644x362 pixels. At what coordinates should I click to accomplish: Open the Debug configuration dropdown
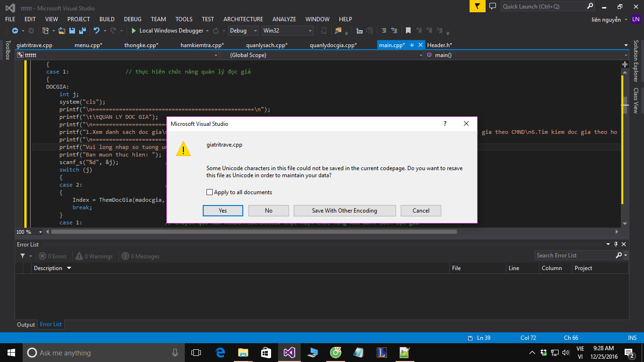pos(243,31)
